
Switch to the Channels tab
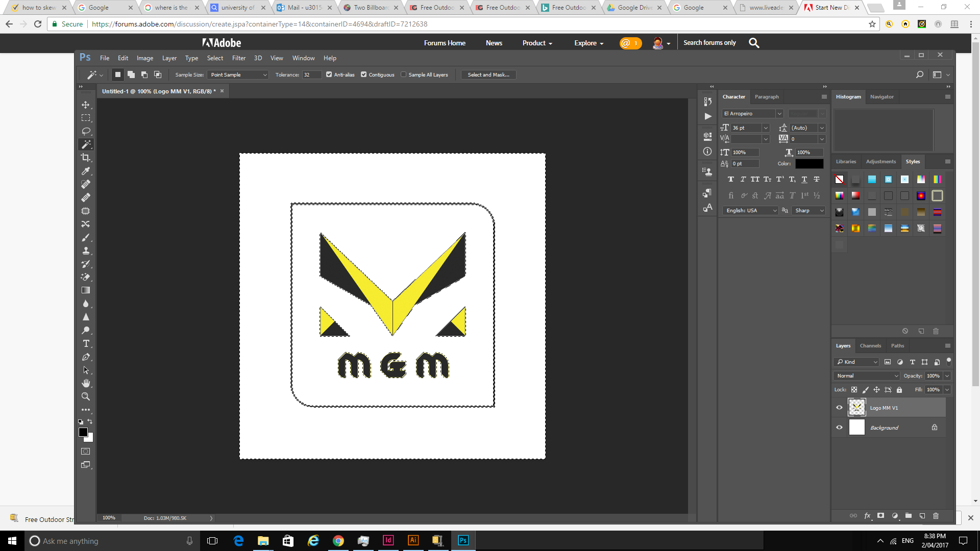pyautogui.click(x=870, y=346)
